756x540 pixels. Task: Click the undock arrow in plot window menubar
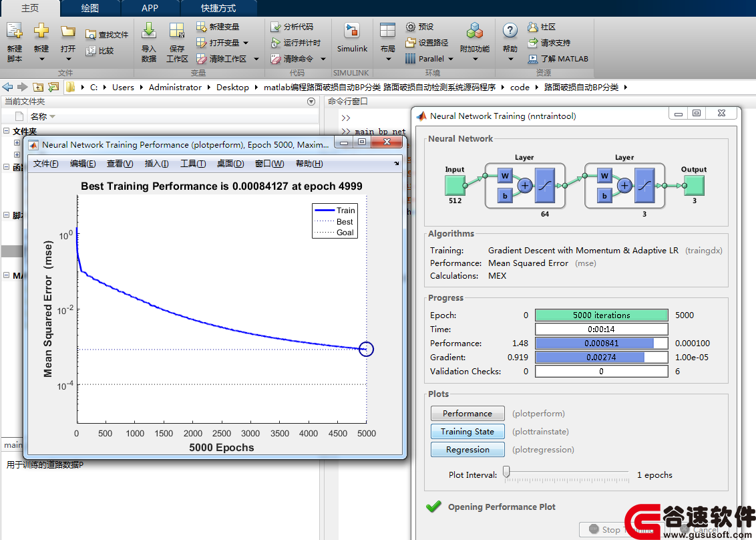click(396, 163)
